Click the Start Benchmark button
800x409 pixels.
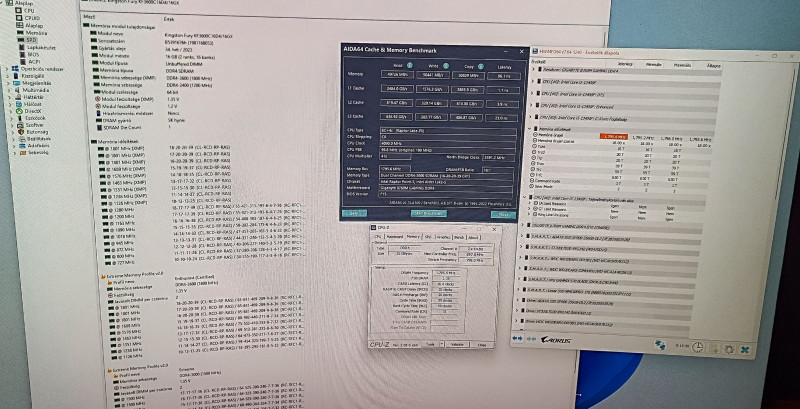click(429, 214)
